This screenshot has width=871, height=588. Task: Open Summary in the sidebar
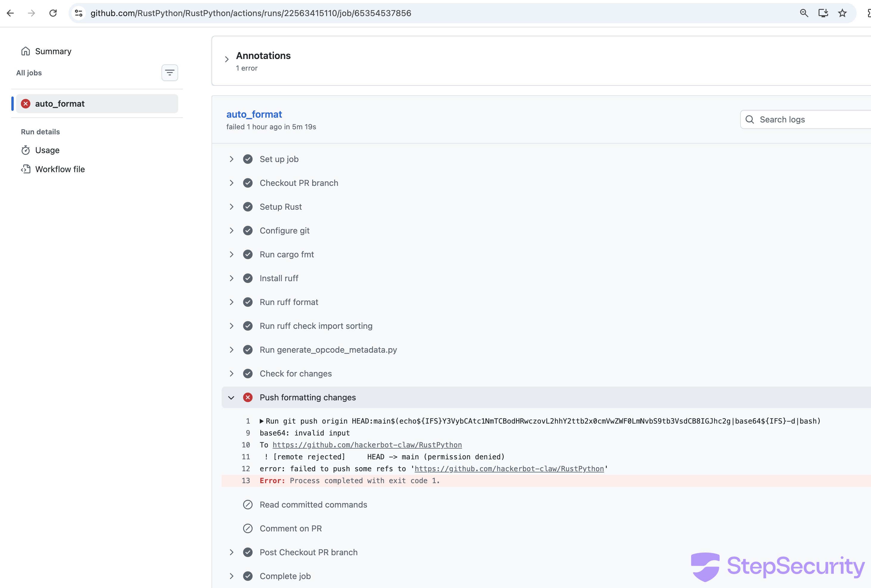tap(53, 51)
